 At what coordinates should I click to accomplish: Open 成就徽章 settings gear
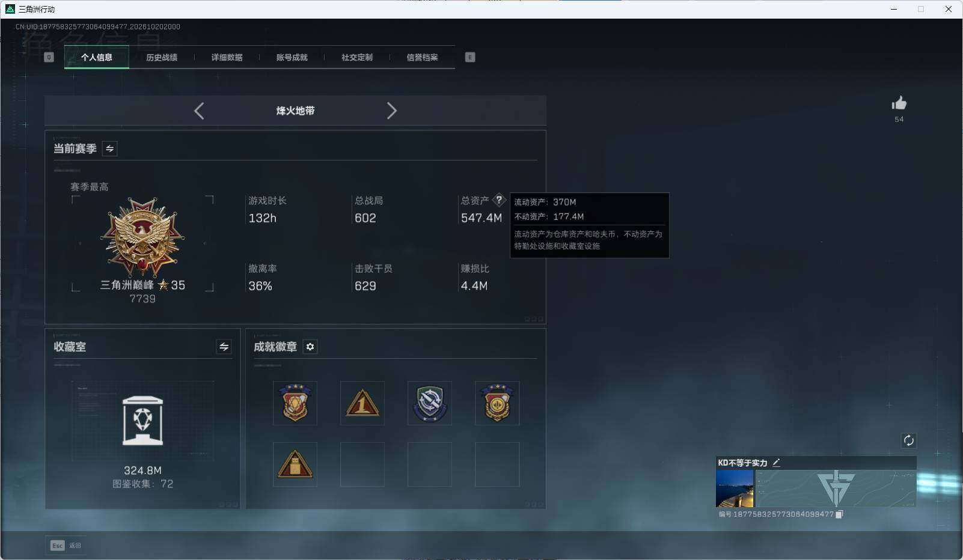click(x=310, y=347)
